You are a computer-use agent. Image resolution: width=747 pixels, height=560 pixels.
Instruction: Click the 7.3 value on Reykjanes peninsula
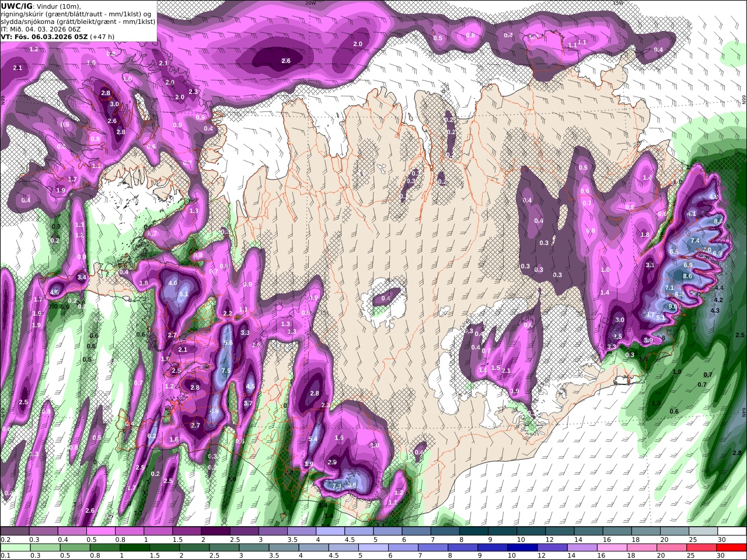click(x=337, y=486)
